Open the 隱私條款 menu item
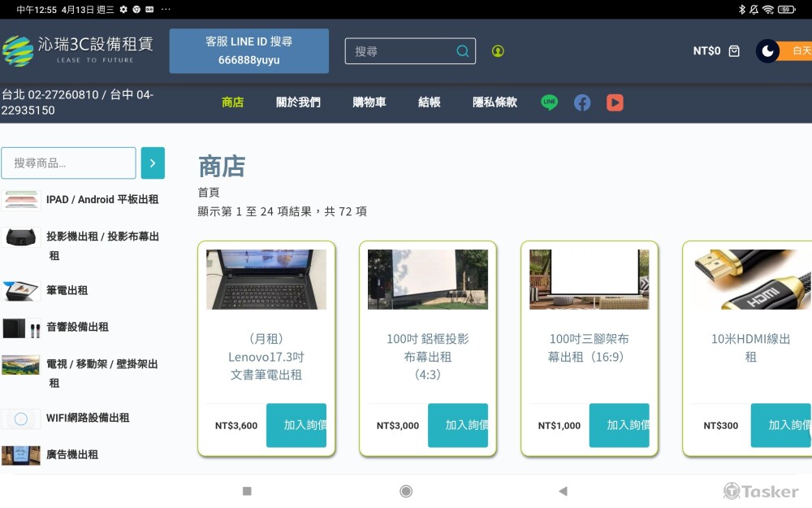812x508 pixels. pos(495,102)
